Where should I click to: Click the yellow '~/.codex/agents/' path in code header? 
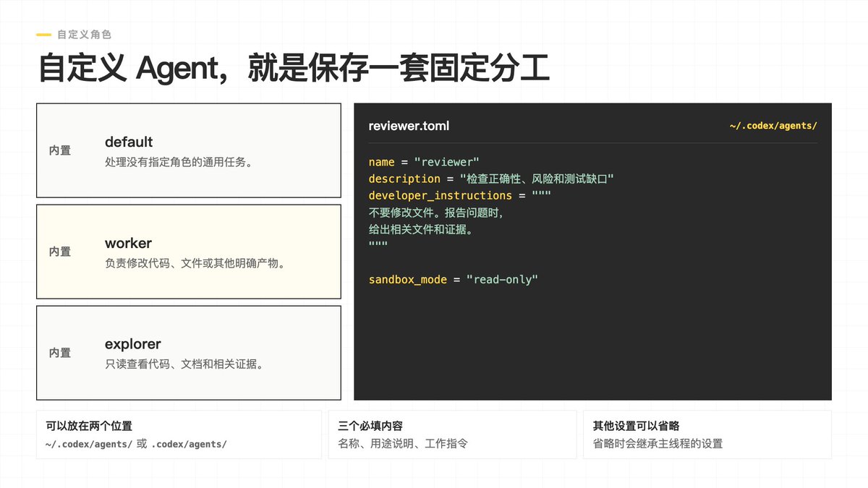pyautogui.click(x=773, y=126)
